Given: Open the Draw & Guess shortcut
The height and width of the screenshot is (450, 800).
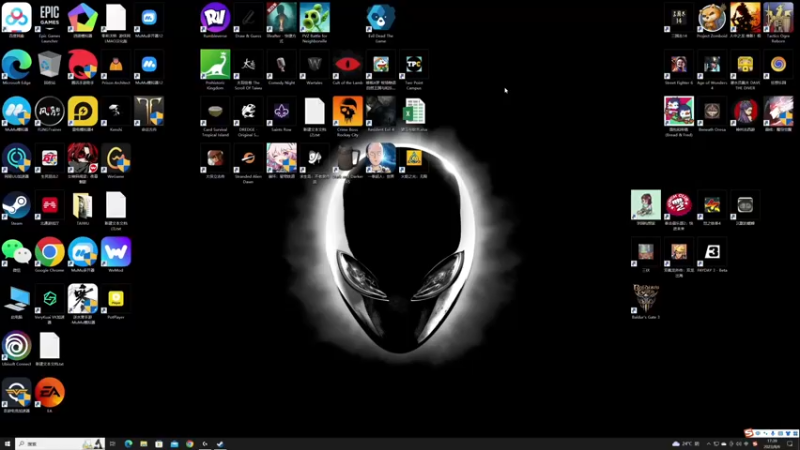Looking at the screenshot, I should [x=248, y=21].
